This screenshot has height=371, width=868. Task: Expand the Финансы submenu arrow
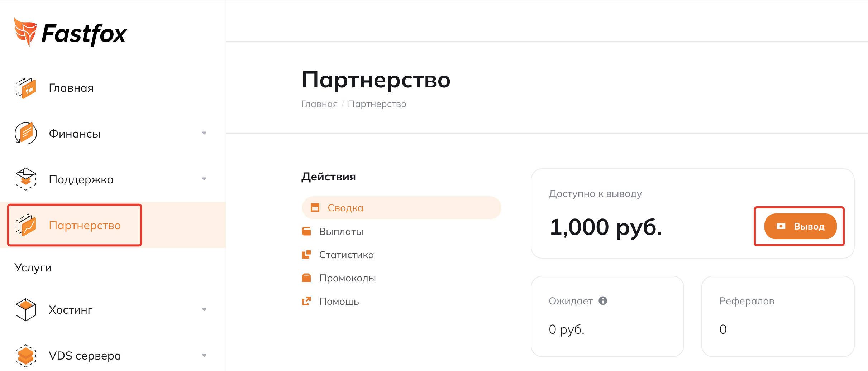point(204,133)
